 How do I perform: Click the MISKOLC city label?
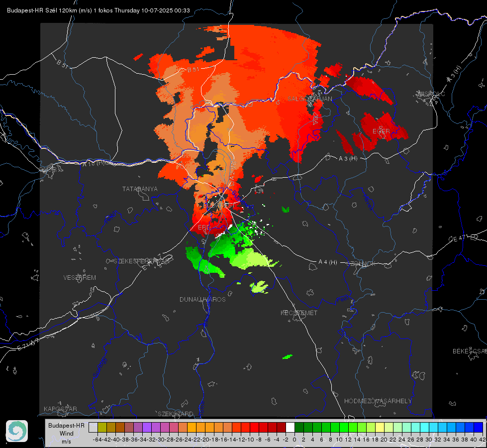(431, 94)
